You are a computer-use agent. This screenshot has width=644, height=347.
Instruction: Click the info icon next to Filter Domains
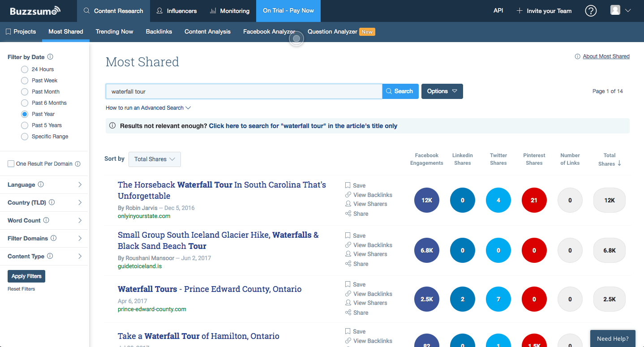[53, 238]
